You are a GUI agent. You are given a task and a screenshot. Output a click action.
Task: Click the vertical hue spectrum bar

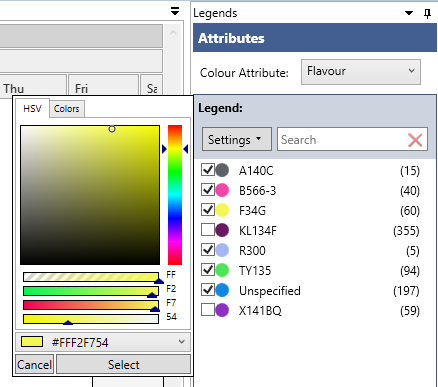[x=175, y=195]
